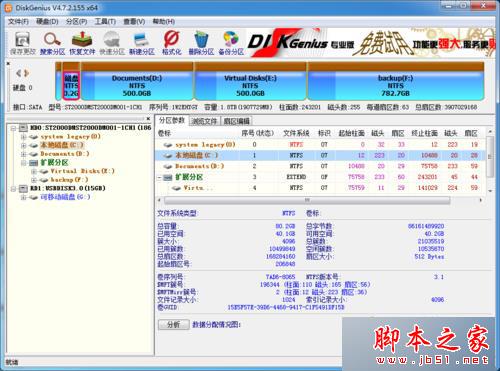Open the Search Partition tool

tap(52, 43)
